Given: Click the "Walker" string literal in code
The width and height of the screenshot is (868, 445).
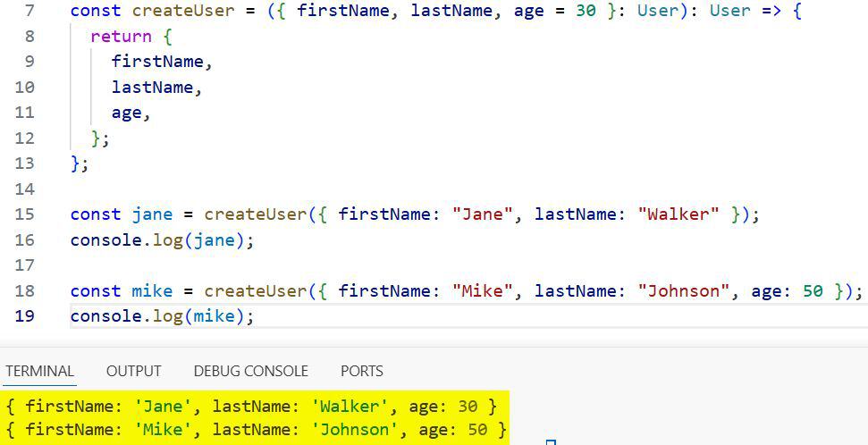Looking at the screenshot, I should (678, 214).
